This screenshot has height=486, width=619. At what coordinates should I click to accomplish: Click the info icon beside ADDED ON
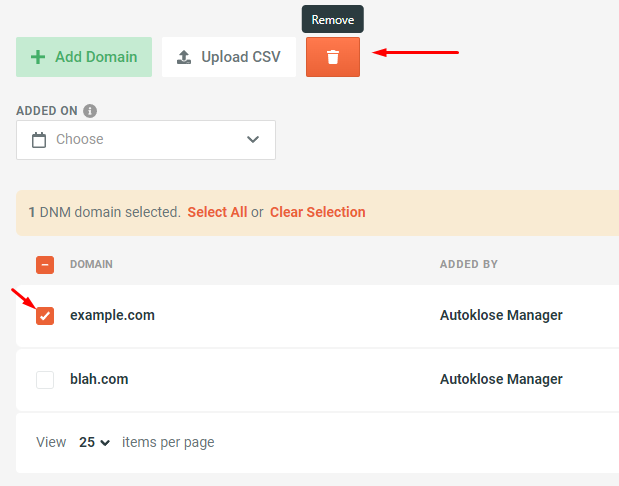[90, 111]
